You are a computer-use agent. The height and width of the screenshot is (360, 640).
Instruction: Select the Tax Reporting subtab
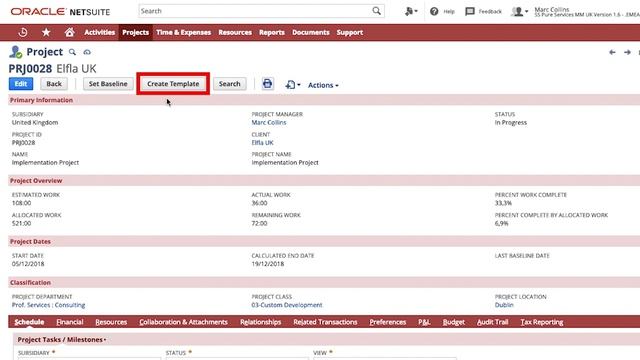[x=542, y=322]
